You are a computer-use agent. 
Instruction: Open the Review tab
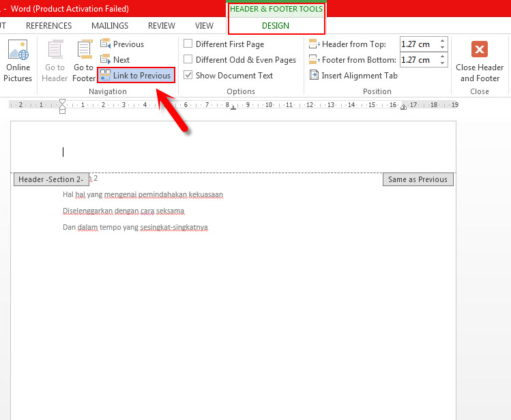[x=162, y=26]
